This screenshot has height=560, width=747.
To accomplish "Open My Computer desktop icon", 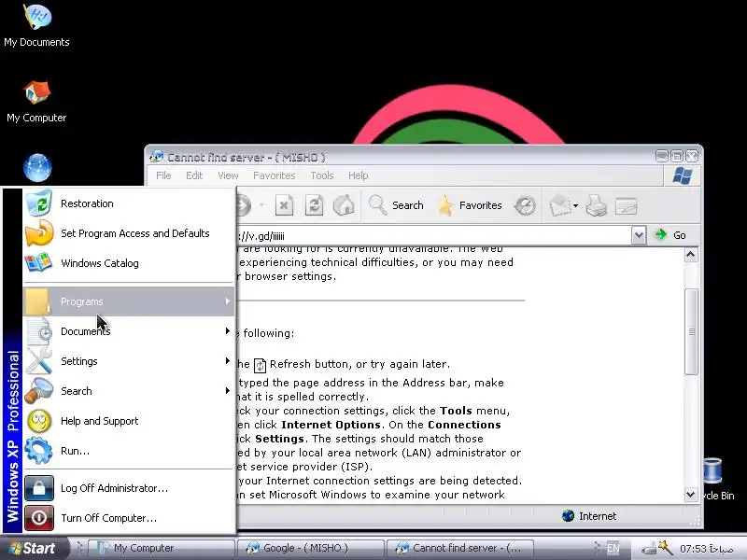I will (x=36, y=102).
